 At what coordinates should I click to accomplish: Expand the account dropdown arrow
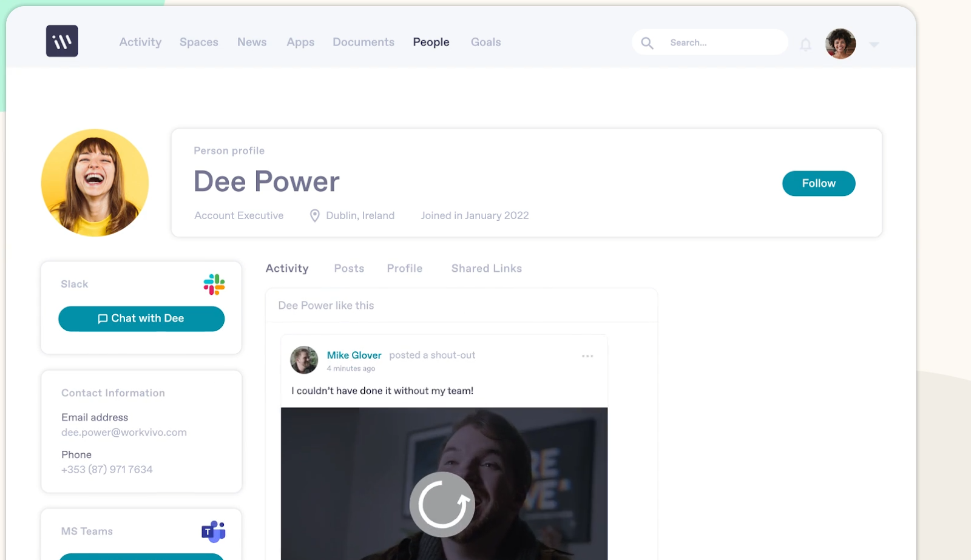874,44
